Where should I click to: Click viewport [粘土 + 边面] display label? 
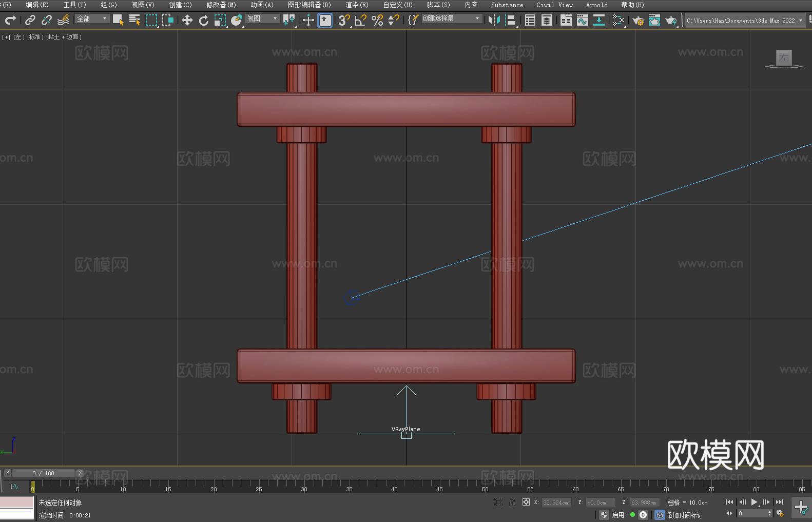pyautogui.click(x=64, y=37)
